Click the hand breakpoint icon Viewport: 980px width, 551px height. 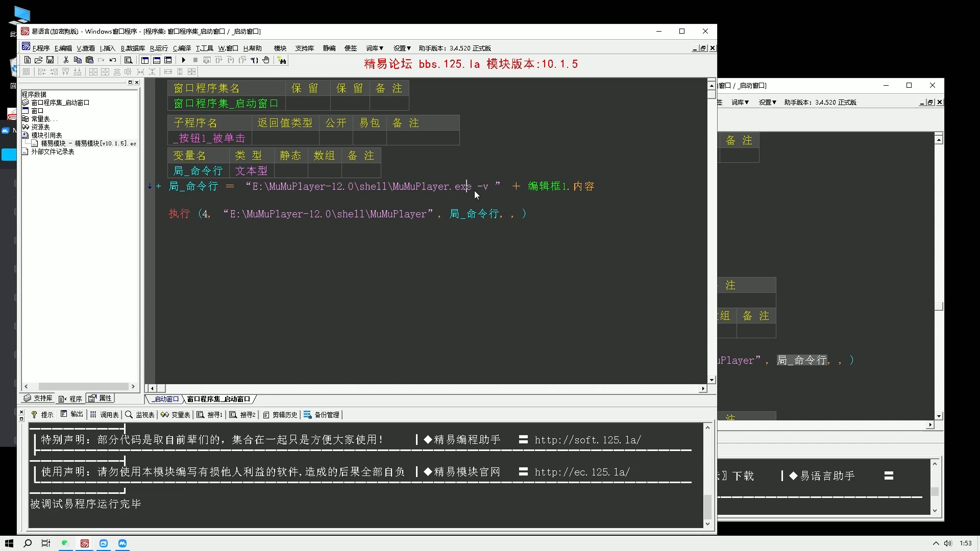pyautogui.click(x=266, y=60)
